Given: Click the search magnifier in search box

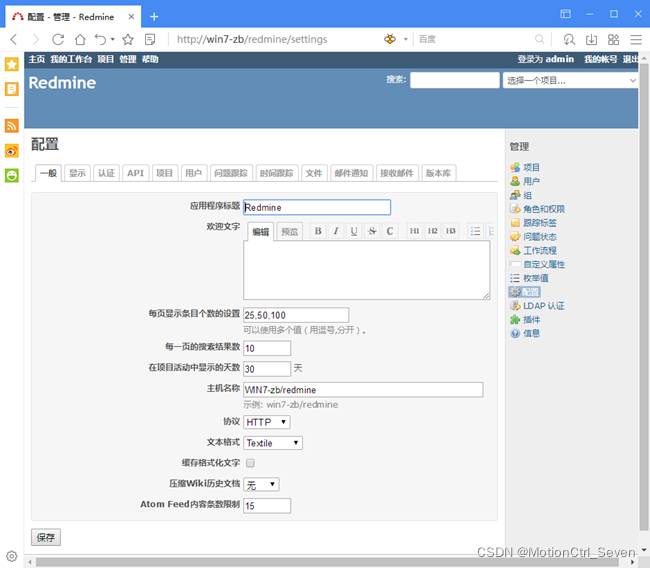Looking at the screenshot, I should (539, 39).
